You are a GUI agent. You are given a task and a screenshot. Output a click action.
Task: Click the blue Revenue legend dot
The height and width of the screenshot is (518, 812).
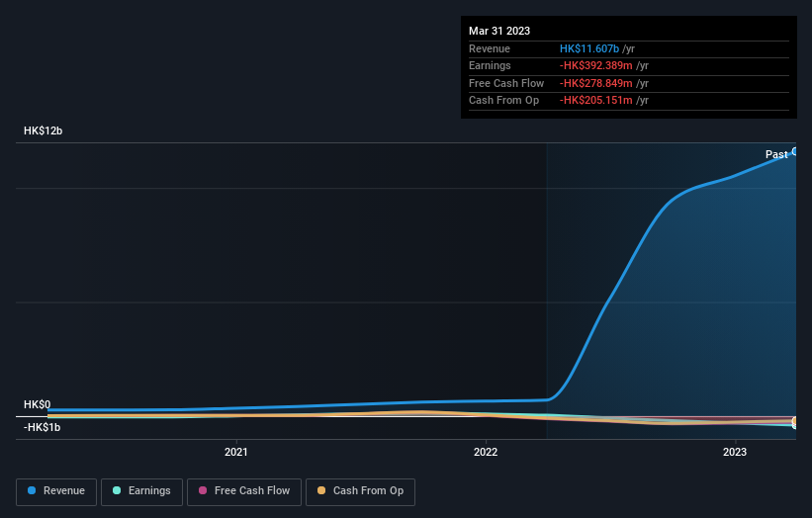pos(32,490)
